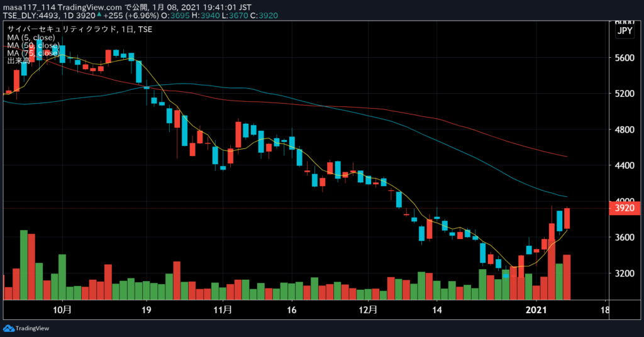Click the 4800 price axis label
The width and height of the screenshot is (644, 337).
625,130
